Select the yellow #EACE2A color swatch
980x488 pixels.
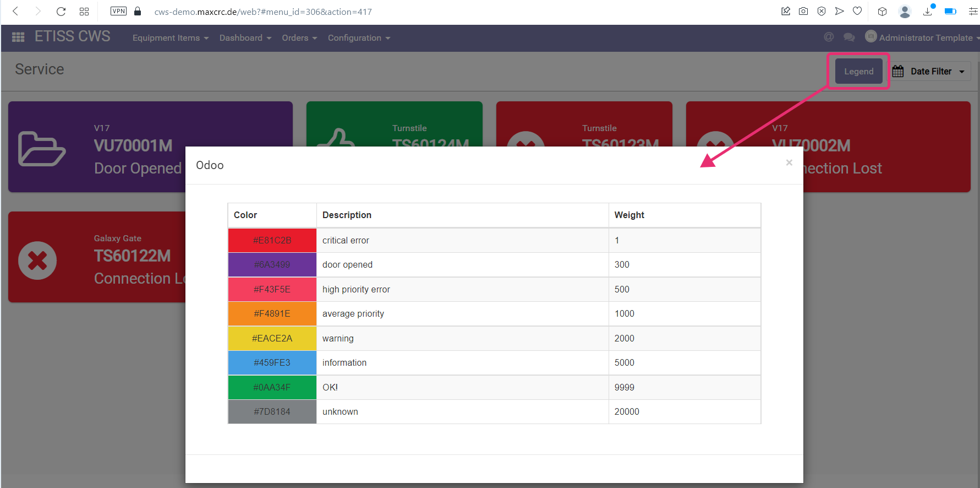272,338
